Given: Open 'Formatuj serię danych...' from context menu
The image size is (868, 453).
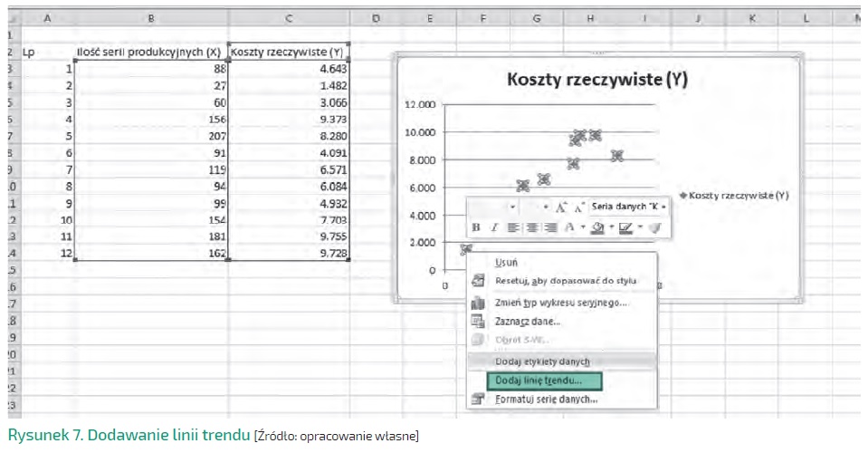Looking at the screenshot, I should tap(562, 400).
